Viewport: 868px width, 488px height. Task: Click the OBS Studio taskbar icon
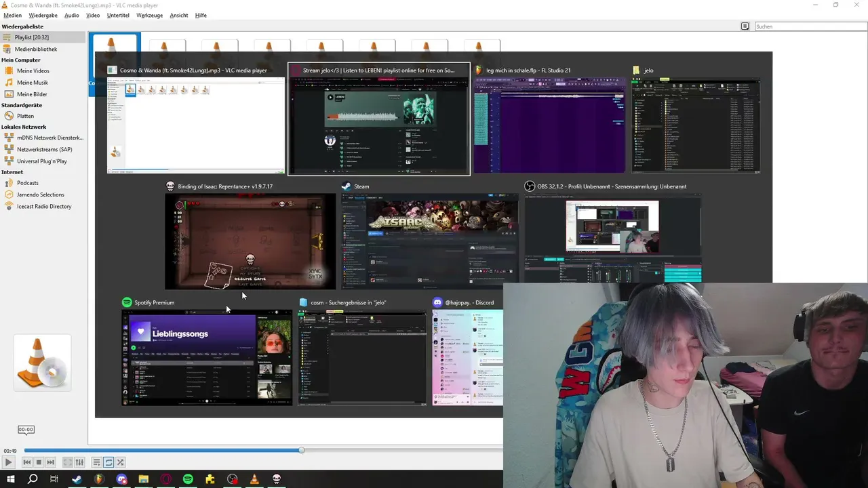(233, 479)
